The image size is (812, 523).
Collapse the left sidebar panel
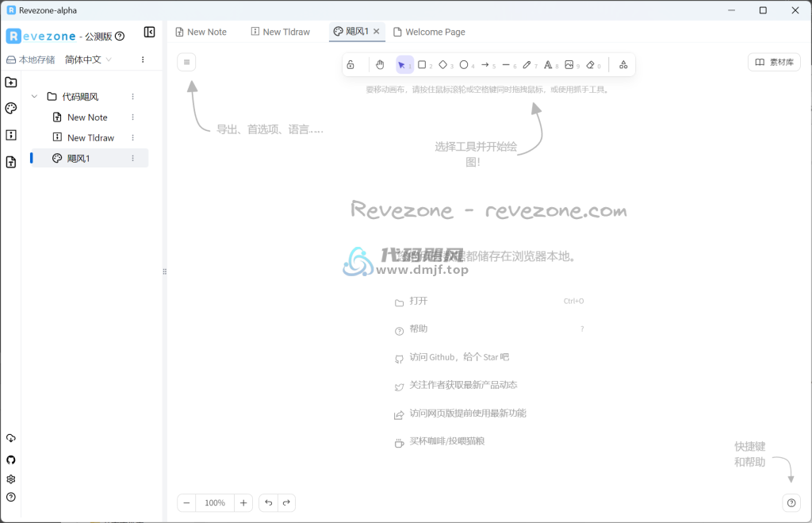pyautogui.click(x=149, y=33)
